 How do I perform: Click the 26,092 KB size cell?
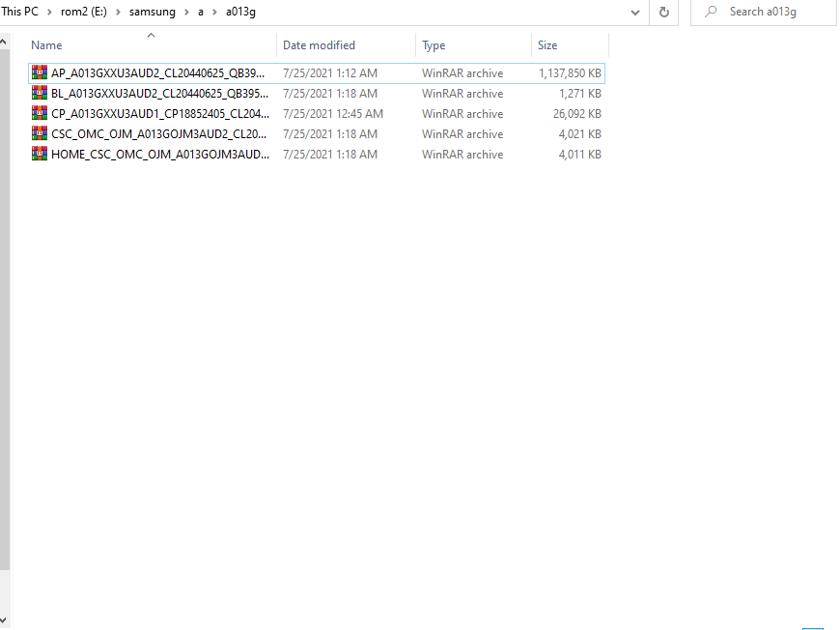577,114
